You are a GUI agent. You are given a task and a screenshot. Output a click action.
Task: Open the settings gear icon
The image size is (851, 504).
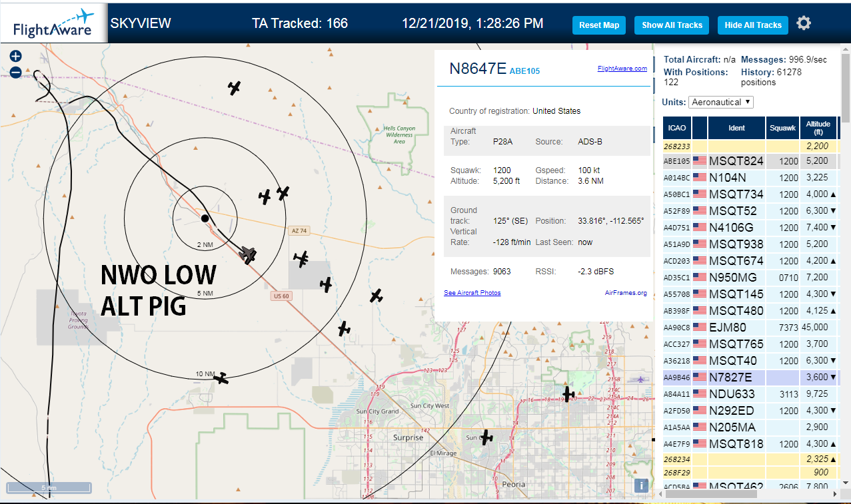point(804,23)
